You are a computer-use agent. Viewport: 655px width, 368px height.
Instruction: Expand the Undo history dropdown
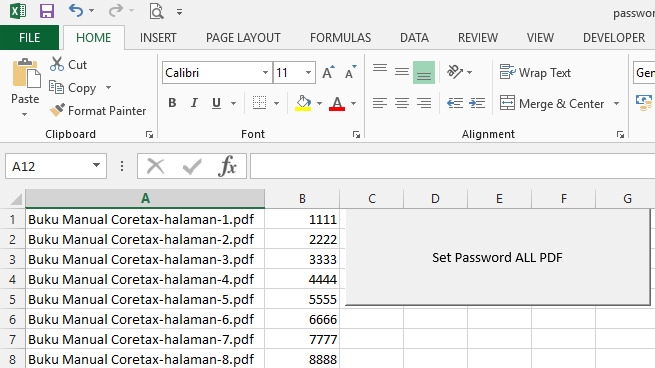tap(91, 11)
